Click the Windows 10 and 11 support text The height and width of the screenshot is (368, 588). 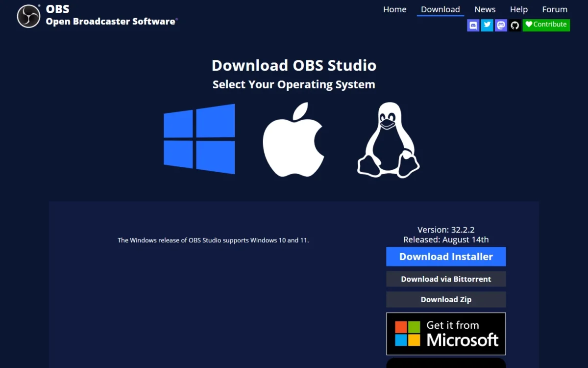(x=213, y=240)
